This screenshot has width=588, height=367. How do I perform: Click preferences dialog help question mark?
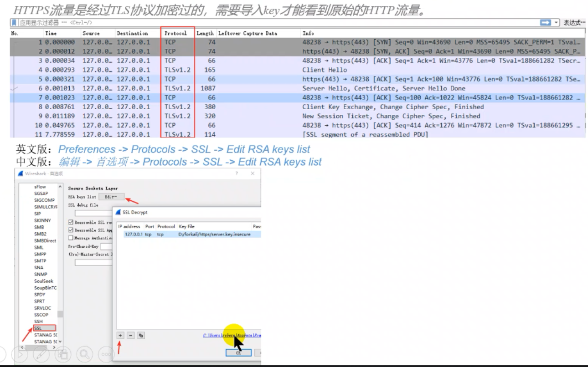[x=237, y=173]
